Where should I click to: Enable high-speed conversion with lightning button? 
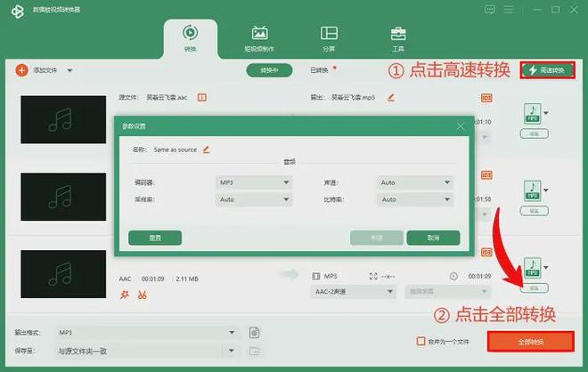[x=548, y=70]
